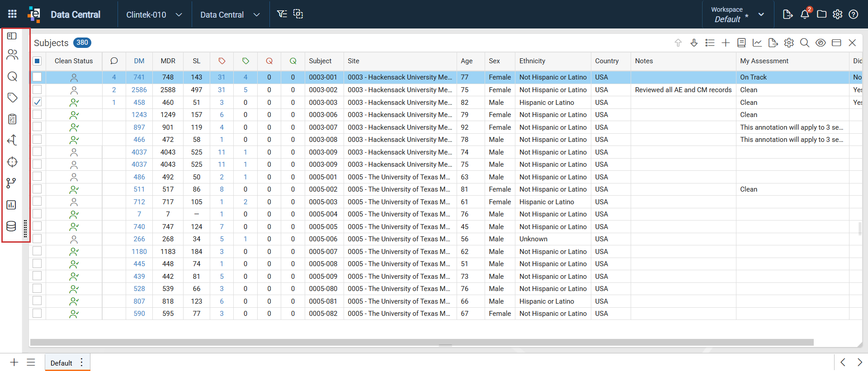The width and height of the screenshot is (868, 371).
Task: Open the apps grid menu
Action: pos(12,14)
